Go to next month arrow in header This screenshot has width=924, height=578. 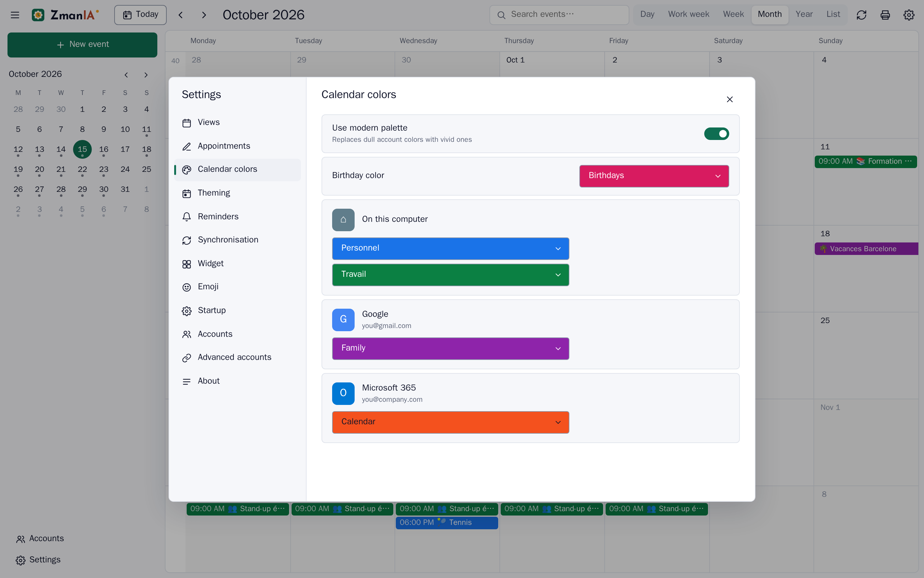pyautogui.click(x=204, y=15)
